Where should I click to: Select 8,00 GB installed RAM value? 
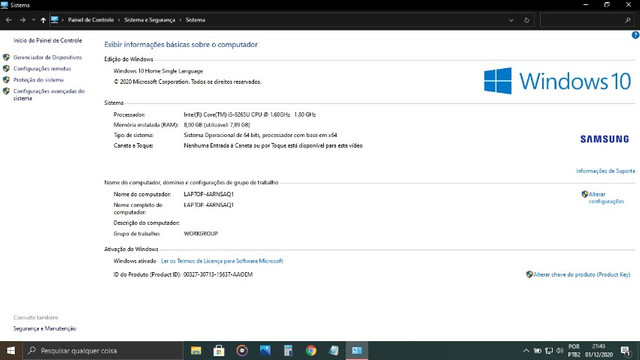coord(217,125)
